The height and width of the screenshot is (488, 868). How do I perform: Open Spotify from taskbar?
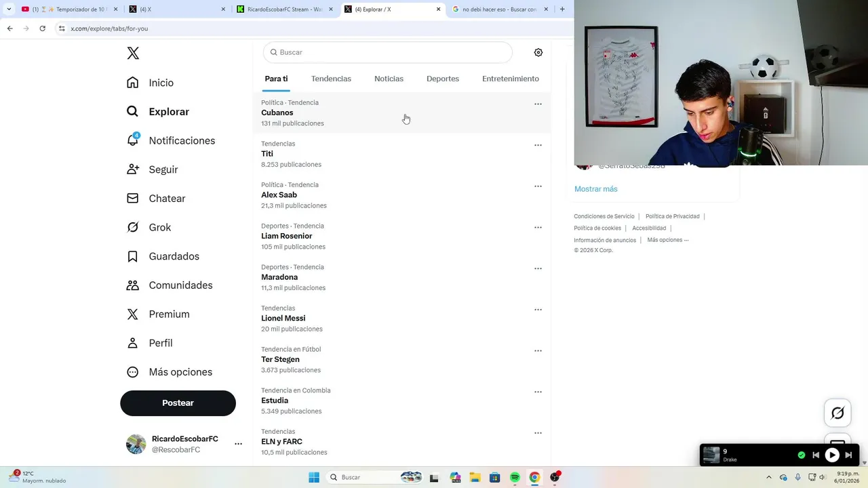click(515, 477)
